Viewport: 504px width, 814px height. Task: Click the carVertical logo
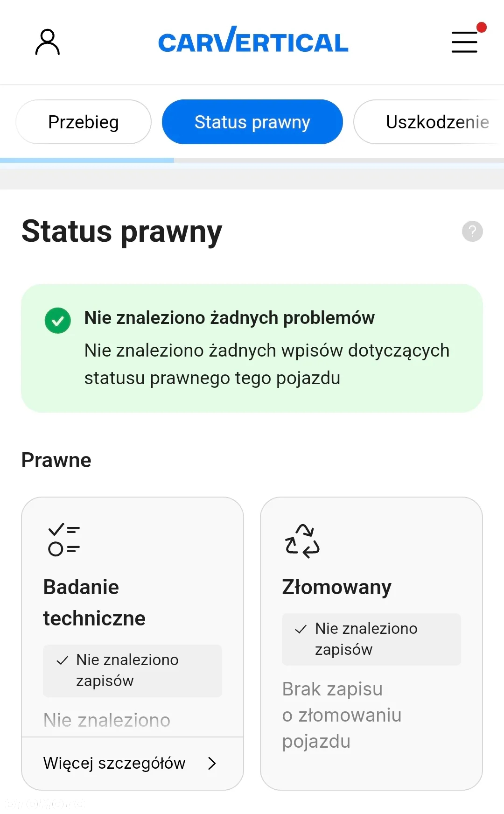point(253,41)
